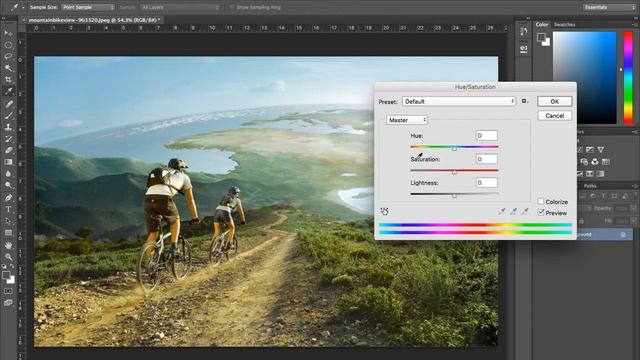This screenshot has height=360, width=640.
Task: Click the Saturation value input field
Action: pos(487,159)
